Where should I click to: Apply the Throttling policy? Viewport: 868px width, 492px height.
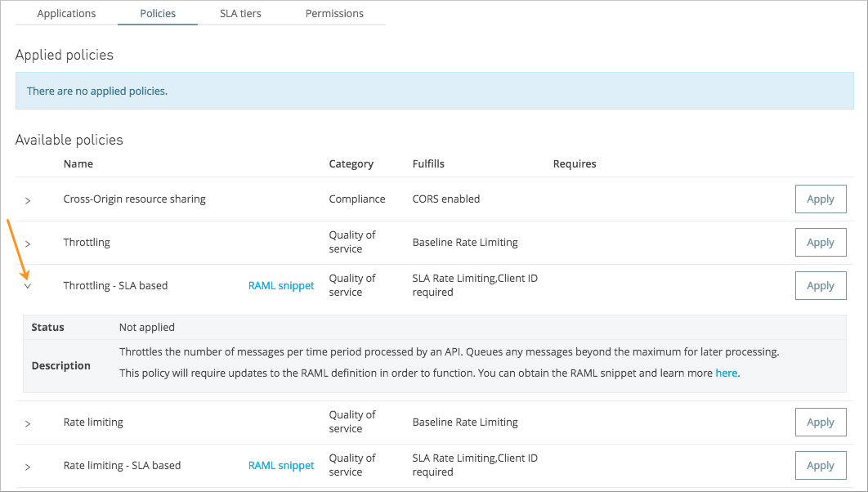click(x=821, y=242)
